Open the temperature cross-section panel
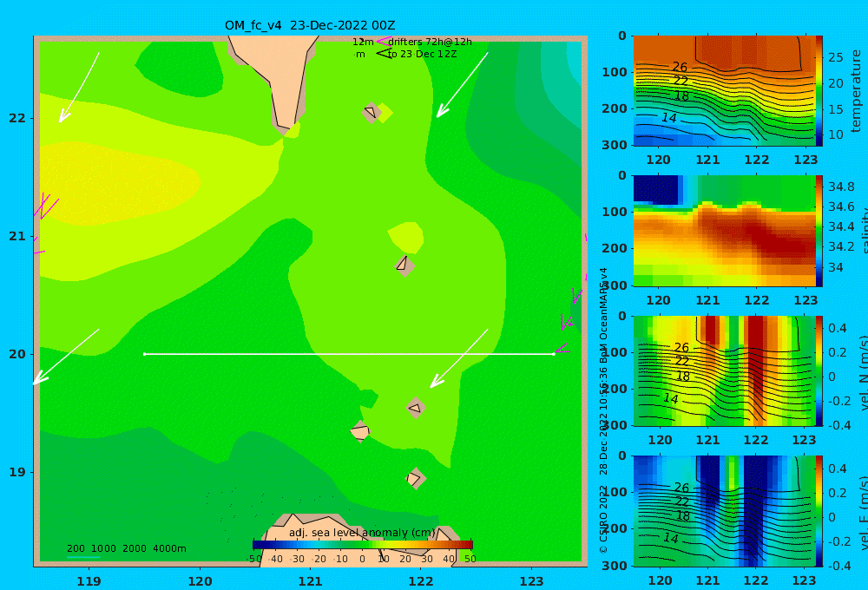 (x=724, y=91)
